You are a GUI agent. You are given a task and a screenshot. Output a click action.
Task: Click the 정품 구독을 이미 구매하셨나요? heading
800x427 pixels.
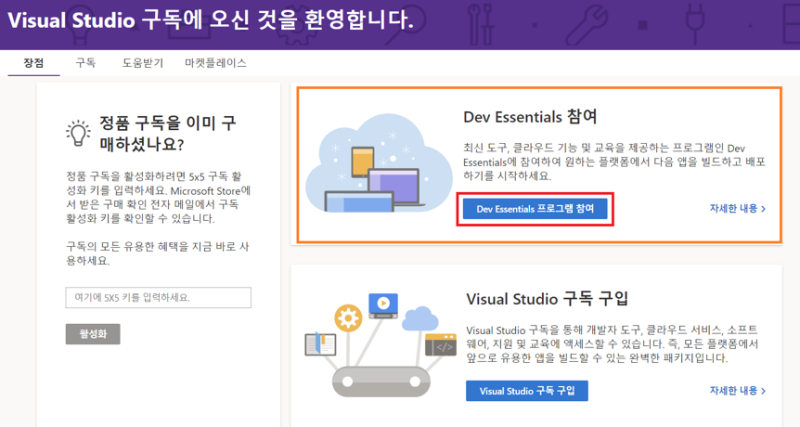(x=167, y=133)
